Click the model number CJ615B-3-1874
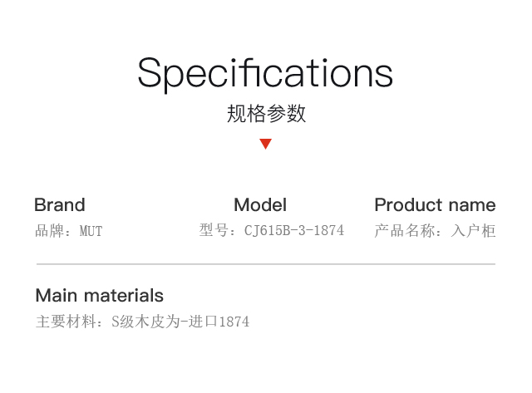The image size is (532, 393). coord(294,230)
